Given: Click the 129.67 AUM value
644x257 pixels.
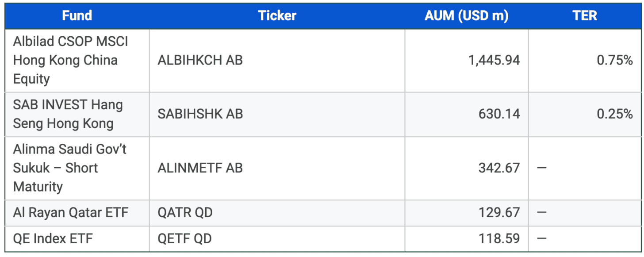Looking at the screenshot, I should 499,213.
